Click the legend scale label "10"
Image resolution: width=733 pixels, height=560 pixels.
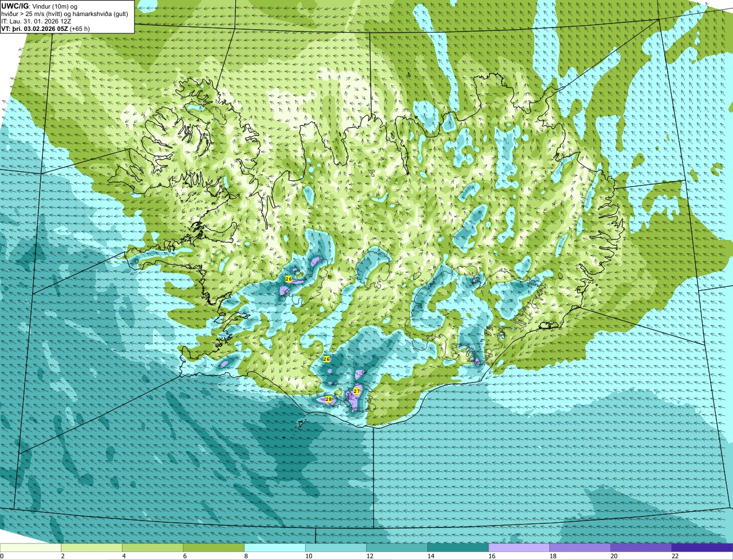click(x=309, y=556)
